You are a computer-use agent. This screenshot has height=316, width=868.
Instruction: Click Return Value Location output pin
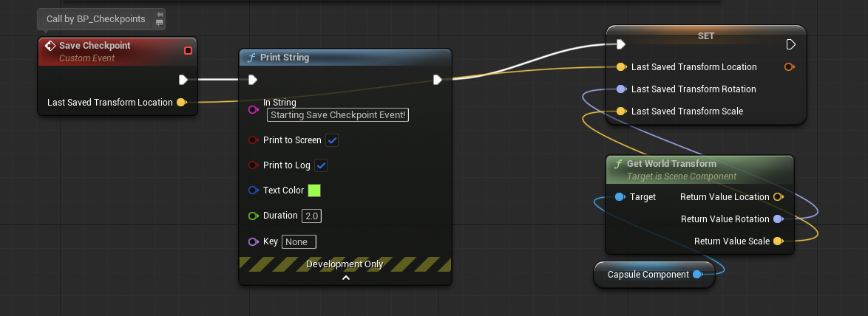(x=779, y=196)
